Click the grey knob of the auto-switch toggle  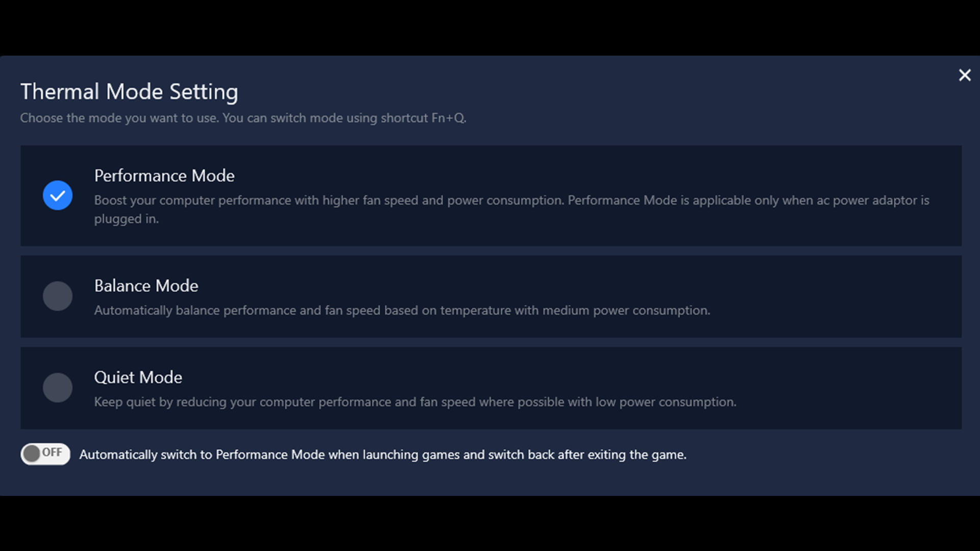pyautogui.click(x=32, y=454)
